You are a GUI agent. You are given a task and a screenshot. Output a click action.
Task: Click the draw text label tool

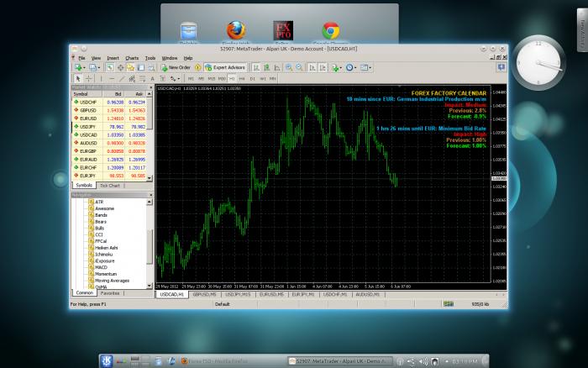click(x=152, y=79)
